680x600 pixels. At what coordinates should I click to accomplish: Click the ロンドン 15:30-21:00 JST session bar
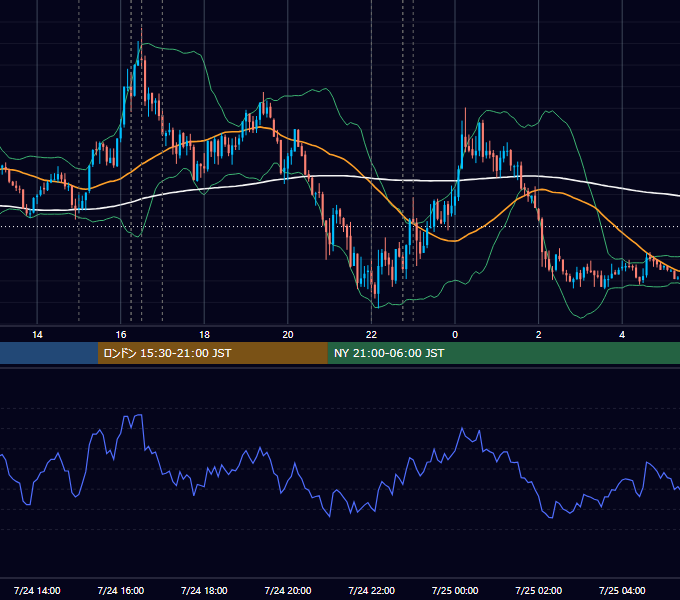pos(212,353)
